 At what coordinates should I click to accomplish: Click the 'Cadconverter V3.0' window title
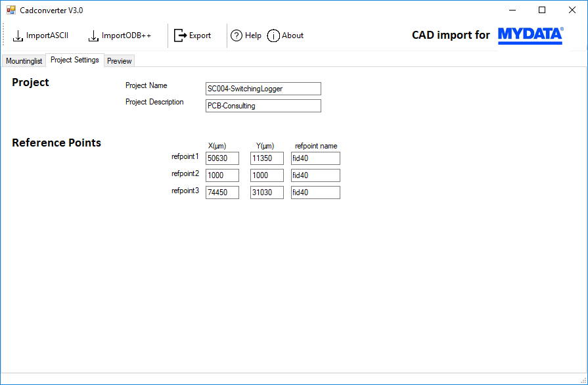point(51,11)
